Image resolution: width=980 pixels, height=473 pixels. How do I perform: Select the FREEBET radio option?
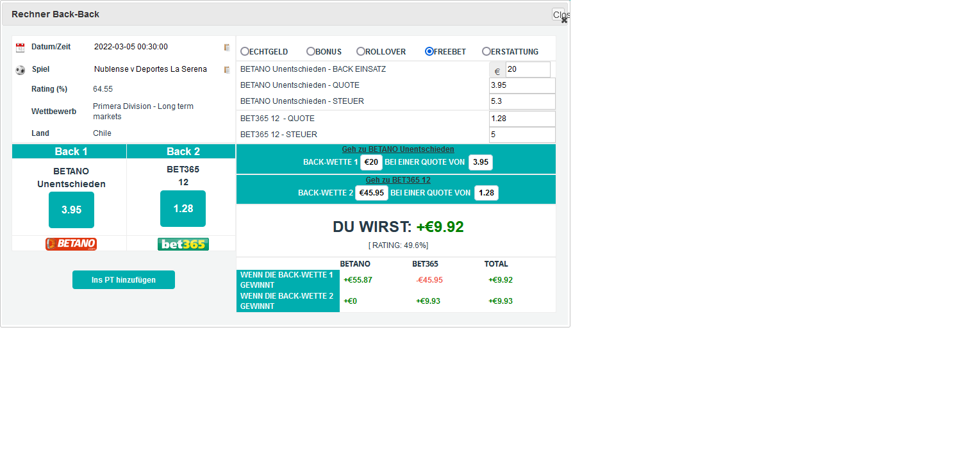[429, 51]
